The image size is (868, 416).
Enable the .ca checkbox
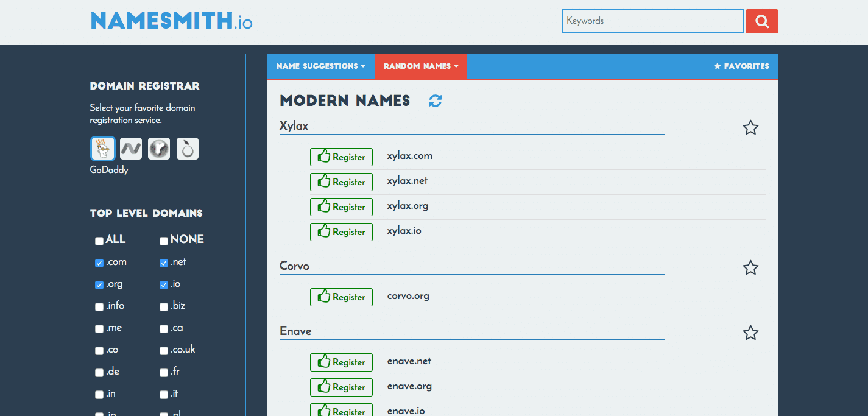(x=164, y=329)
